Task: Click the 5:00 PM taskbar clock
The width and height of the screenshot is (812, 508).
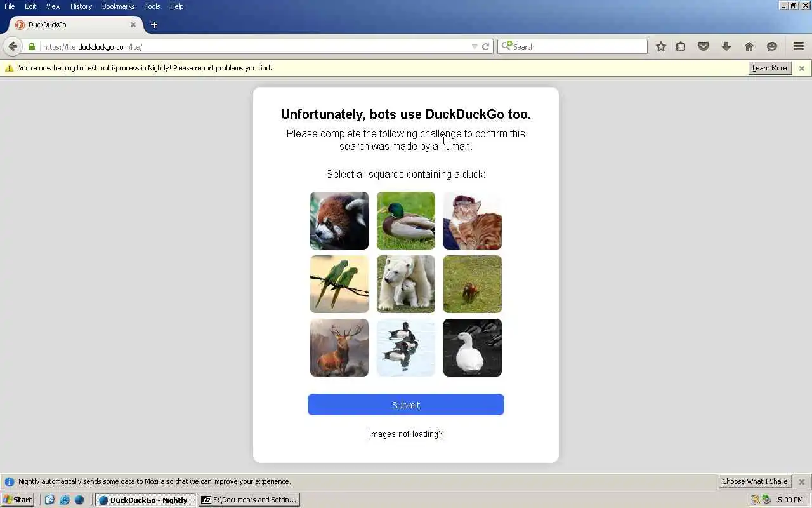Action: click(790, 500)
